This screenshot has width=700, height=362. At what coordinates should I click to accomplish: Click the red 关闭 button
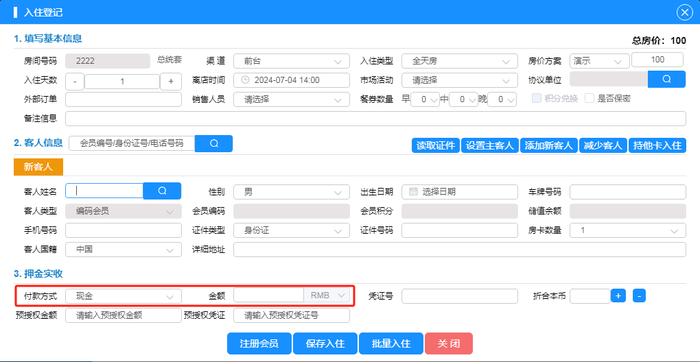coord(449,343)
